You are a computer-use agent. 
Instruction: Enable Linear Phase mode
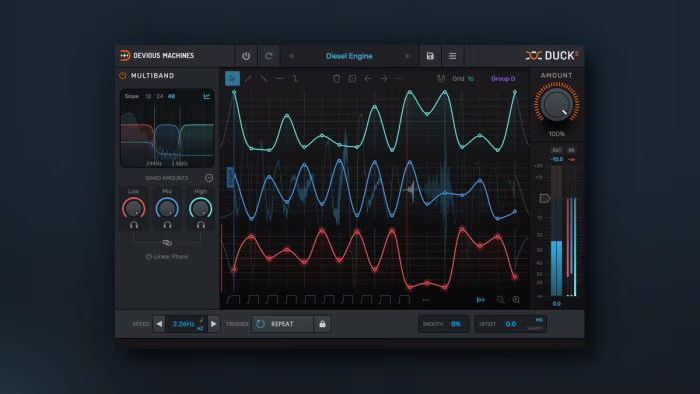point(167,257)
